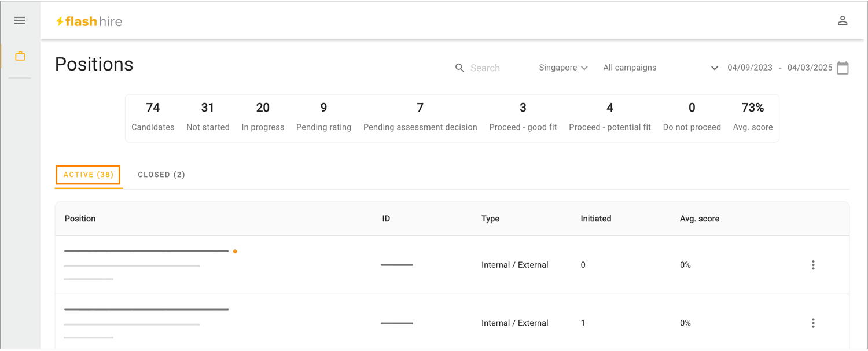
Task: Click the Pending rating stat of 9
Action: [x=323, y=117]
